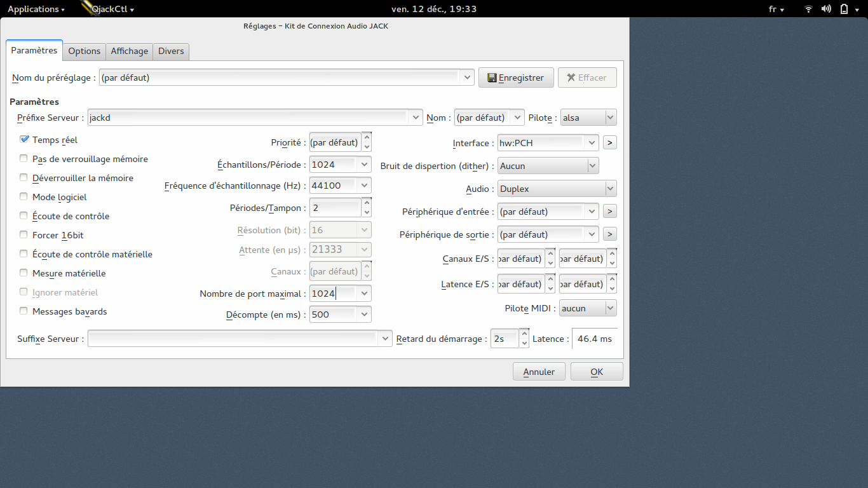Toggle the Temps réel checkbox

click(24, 140)
